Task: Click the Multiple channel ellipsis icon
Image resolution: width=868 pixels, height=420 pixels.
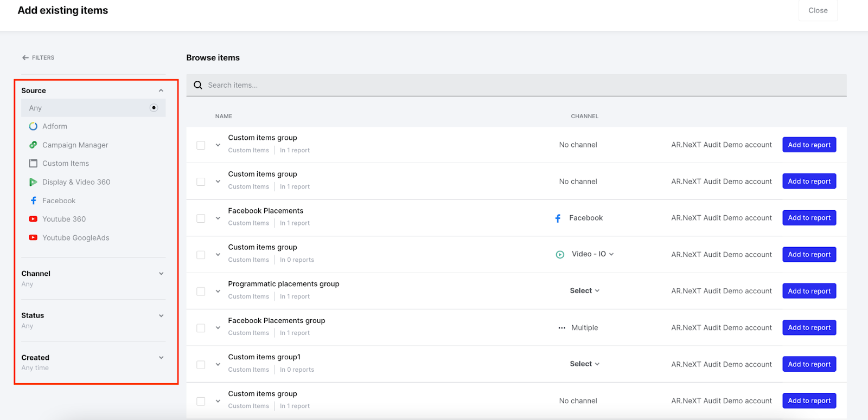Action: coord(562,328)
